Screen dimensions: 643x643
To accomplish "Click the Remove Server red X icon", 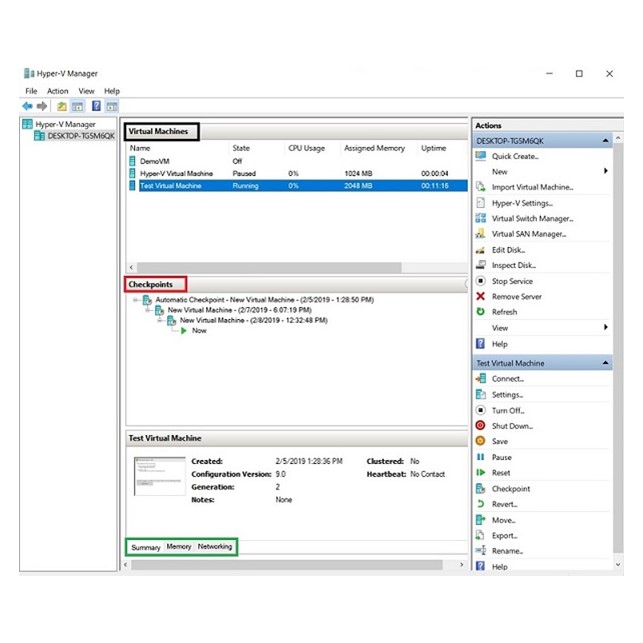I will pyautogui.click(x=481, y=296).
